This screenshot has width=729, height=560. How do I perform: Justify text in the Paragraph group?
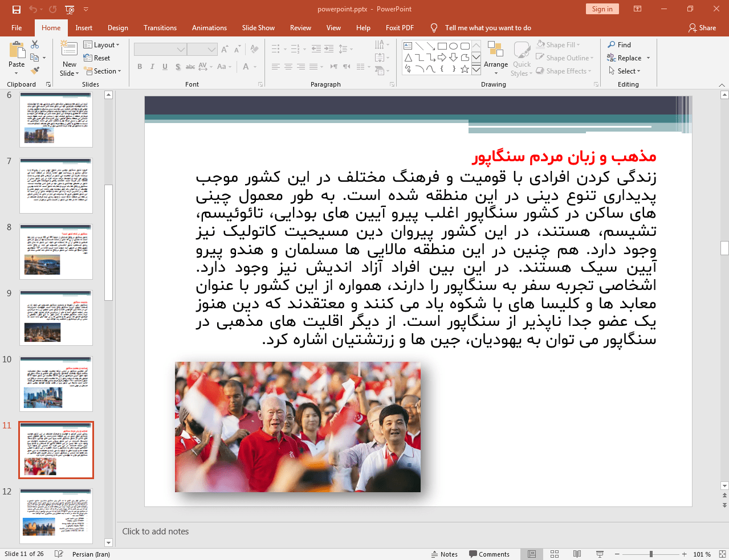click(x=313, y=67)
